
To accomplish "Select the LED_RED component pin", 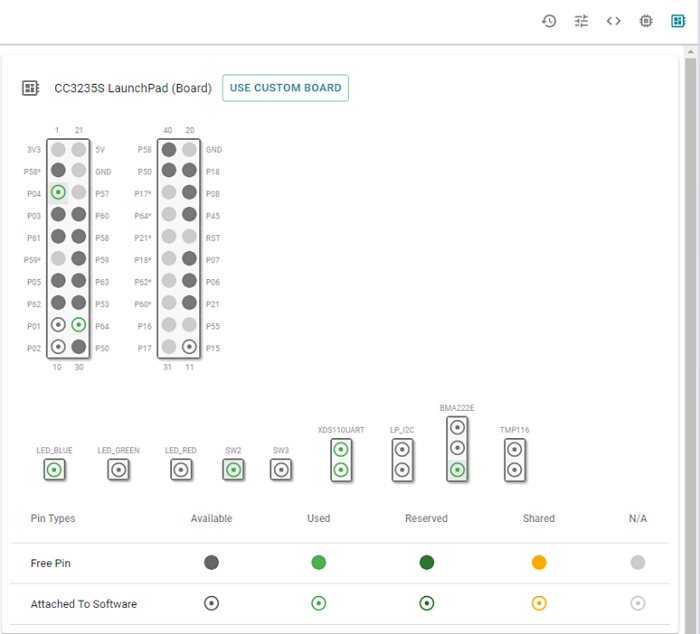I will tap(181, 470).
